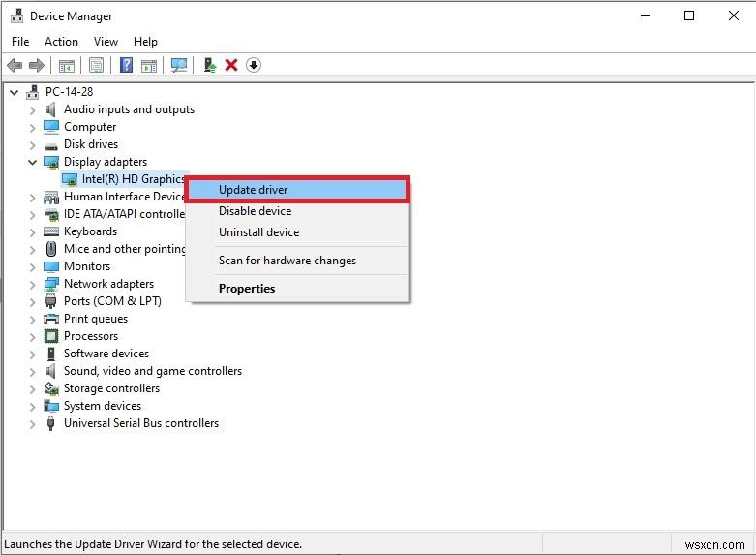Select the System devices label
The image size is (756, 555).
tap(103, 406)
